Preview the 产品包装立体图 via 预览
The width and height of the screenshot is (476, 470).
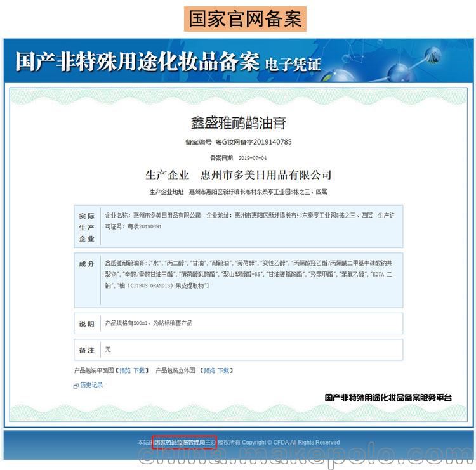click(209, 370)
